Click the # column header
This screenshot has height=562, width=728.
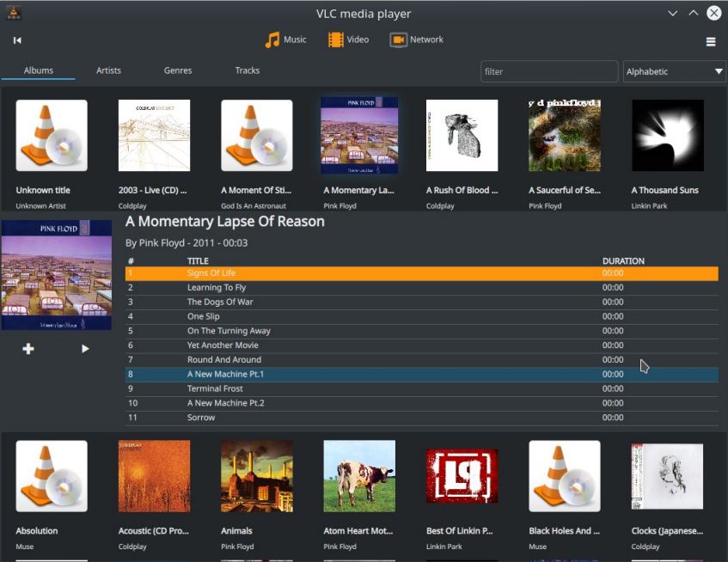pos(131,261)
